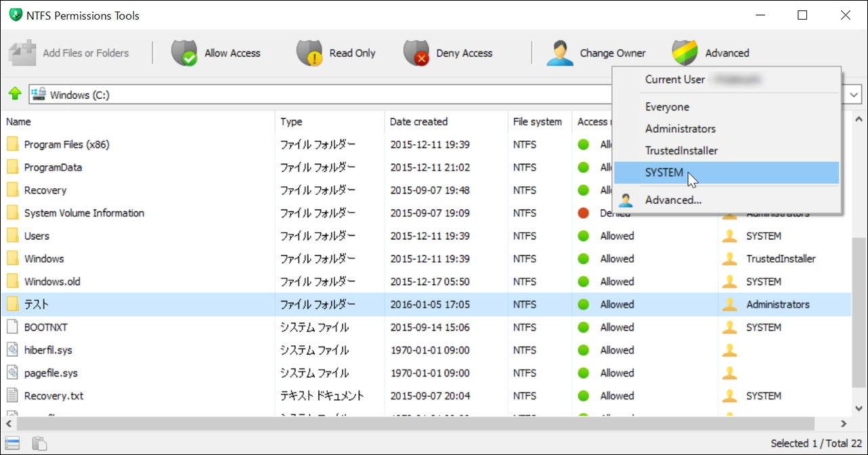Click red Denied status dot

[584, 213]
